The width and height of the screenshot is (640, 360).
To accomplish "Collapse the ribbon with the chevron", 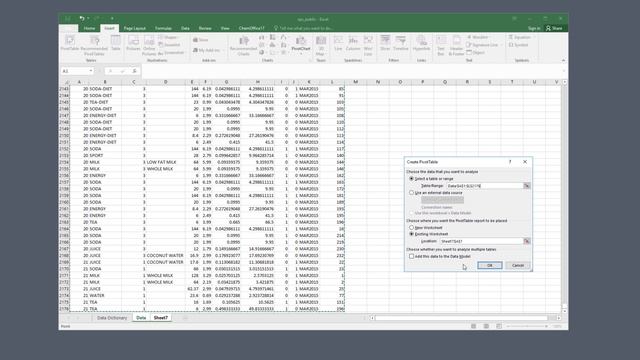I will 563,60.
